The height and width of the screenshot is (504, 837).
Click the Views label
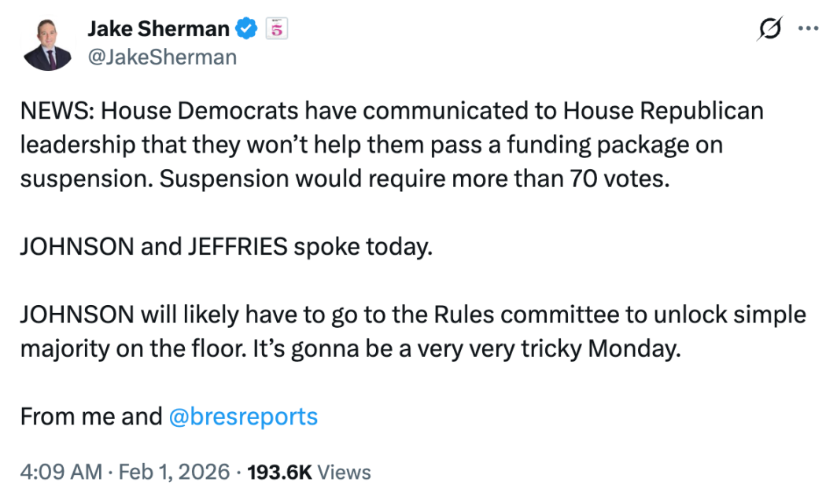click(345, 472)
